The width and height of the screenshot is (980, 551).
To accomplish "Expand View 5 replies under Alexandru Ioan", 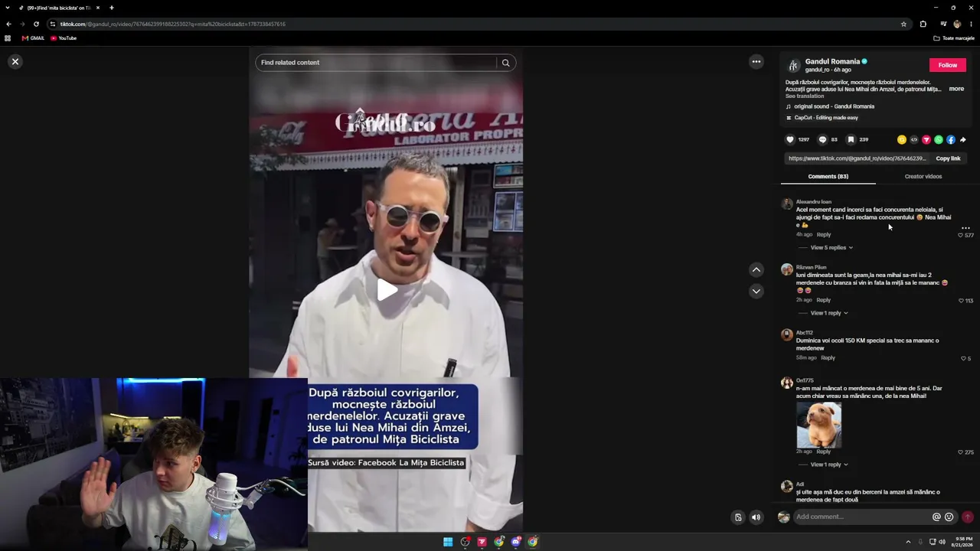I will coord(831,248).
